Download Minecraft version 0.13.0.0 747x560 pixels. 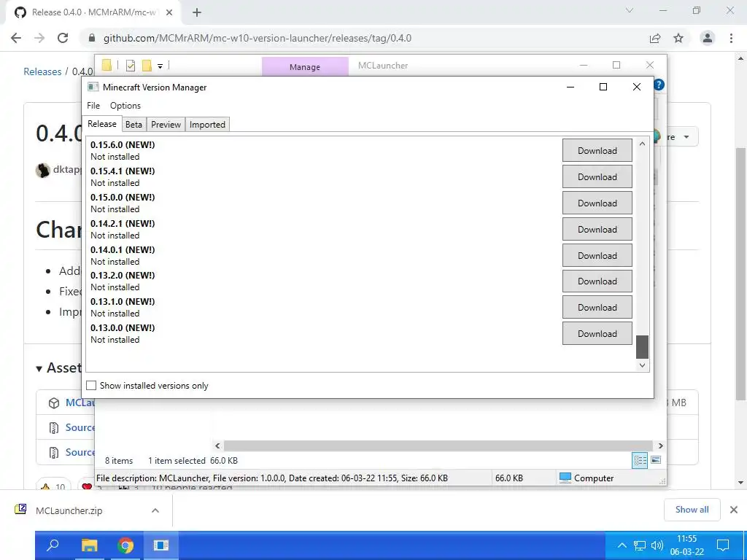597,333
